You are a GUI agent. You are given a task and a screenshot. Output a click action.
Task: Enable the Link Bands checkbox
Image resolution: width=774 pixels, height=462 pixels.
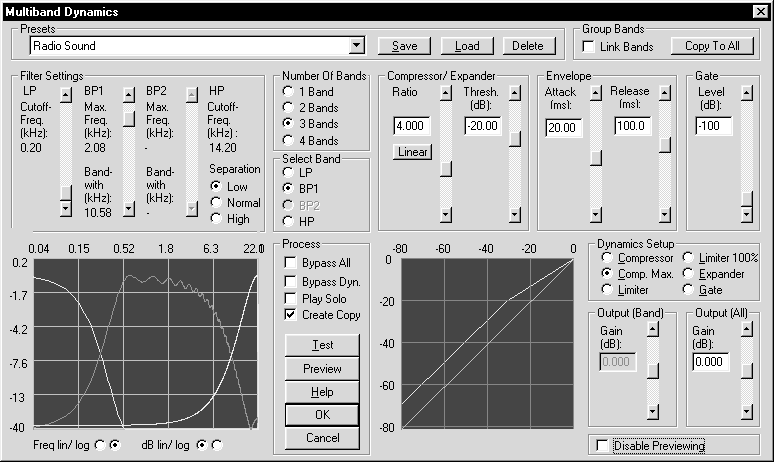pos(590,47)
